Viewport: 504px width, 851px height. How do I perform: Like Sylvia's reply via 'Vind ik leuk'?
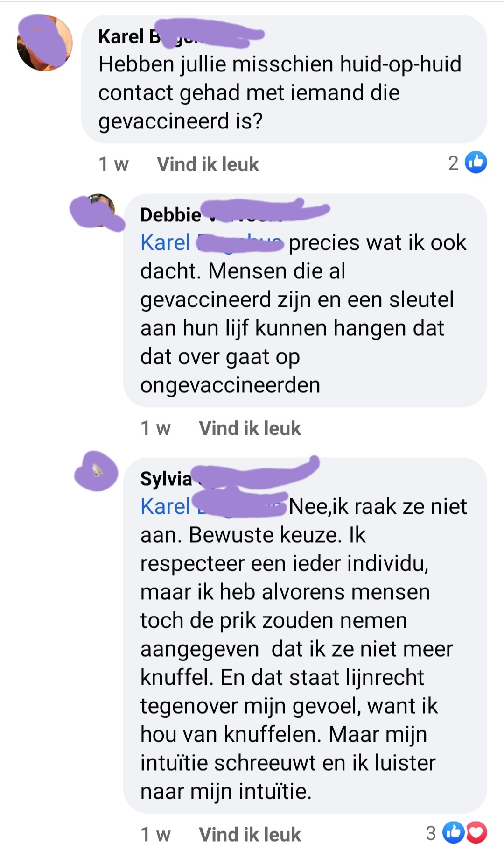coord(250,835)
